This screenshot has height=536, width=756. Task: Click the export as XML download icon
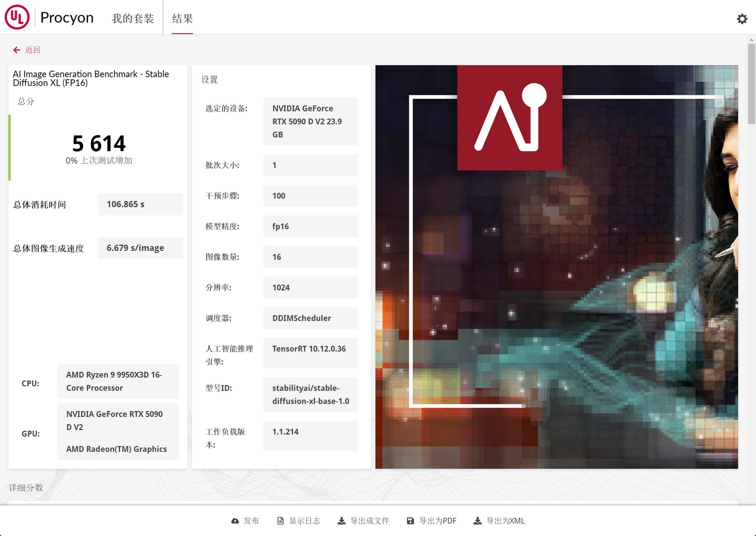pyautogui.click(x=477, y=521)
